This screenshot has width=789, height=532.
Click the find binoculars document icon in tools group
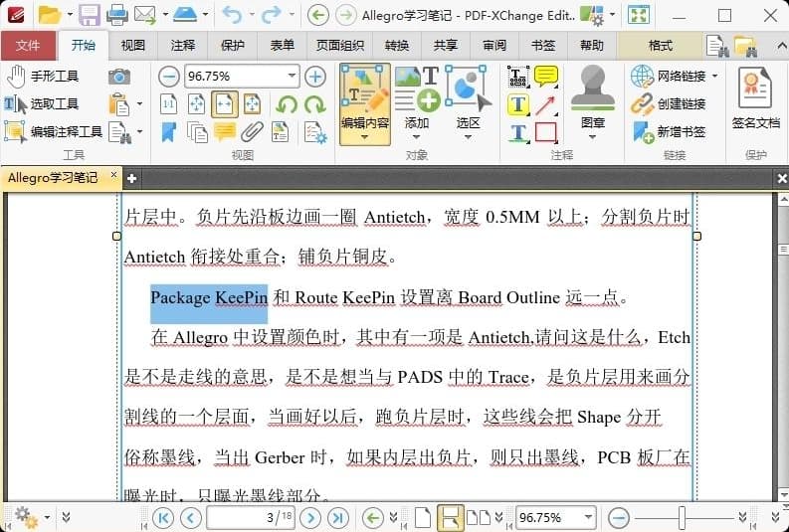click(120, 132)
